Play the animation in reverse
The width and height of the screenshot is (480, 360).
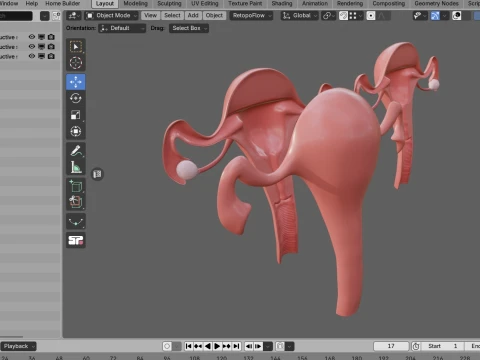(x=207, y=346)
